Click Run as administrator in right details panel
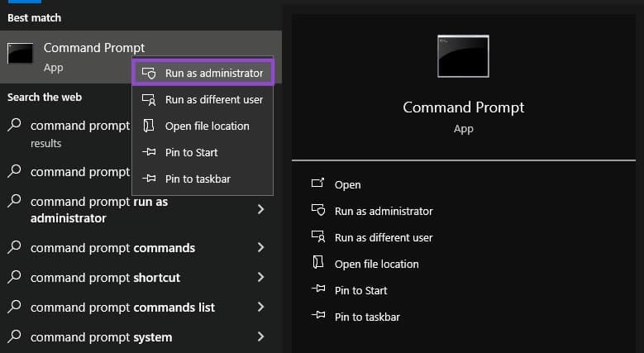 [384, 212]
